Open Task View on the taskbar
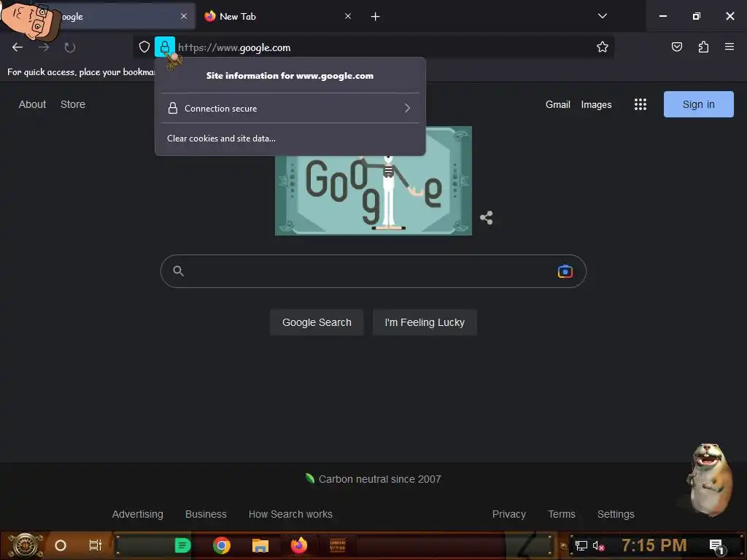Viewport: 747px width, 560px height. [96, 545]
